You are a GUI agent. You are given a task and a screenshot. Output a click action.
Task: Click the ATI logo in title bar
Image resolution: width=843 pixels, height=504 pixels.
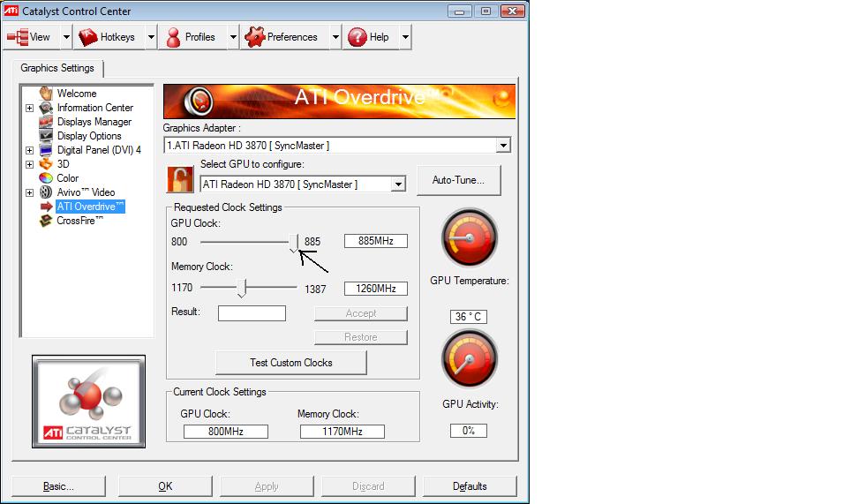(11, 11)
